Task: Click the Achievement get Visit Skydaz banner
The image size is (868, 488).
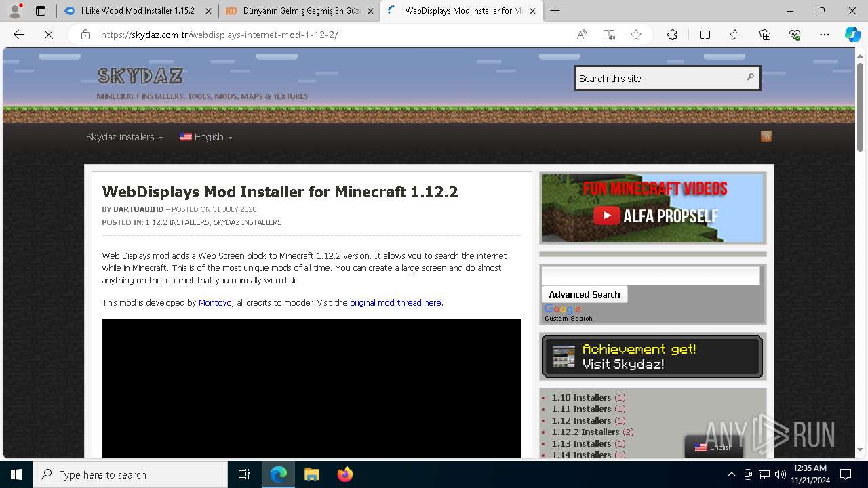Action: coord(652,357)
